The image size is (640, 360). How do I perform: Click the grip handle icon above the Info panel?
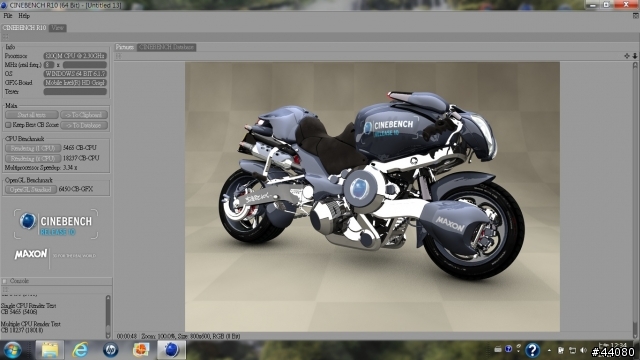(x=5, y=37)
